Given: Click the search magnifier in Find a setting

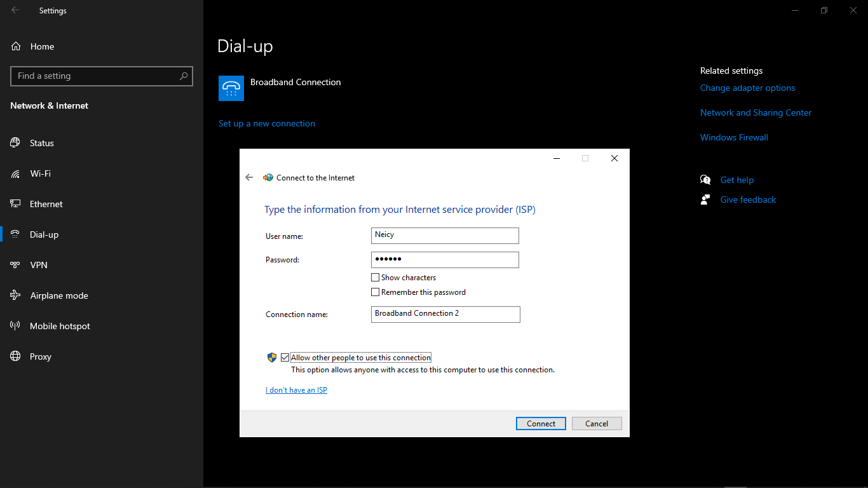Looking at the screenshot, I should (184, 76).
